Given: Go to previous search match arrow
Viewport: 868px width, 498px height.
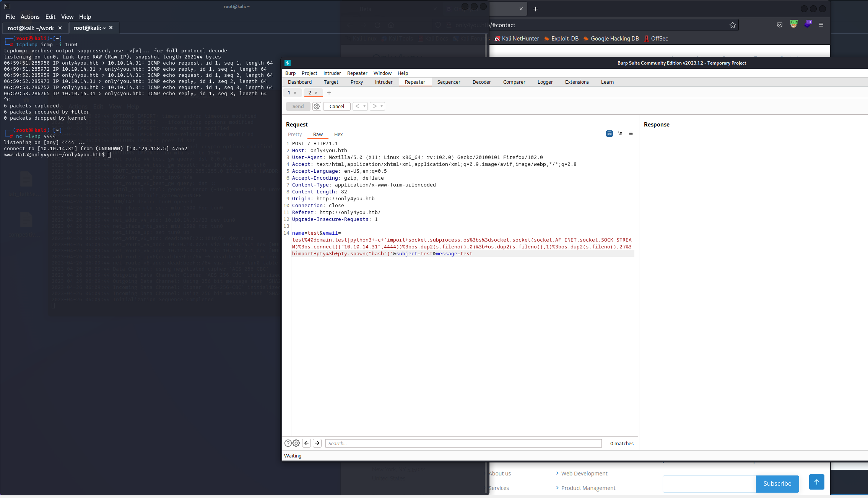Looking at the screenshot, I should [307, 443].
